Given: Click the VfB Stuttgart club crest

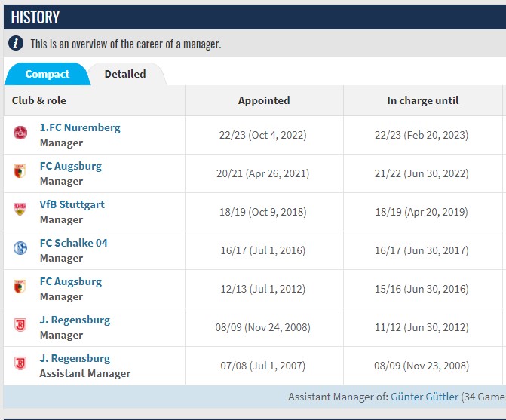Looking at the screenshot, I should [x=20, y=209].
